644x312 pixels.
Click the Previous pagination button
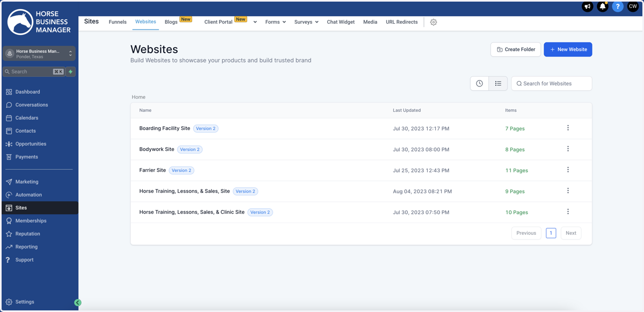pos(526,233)
